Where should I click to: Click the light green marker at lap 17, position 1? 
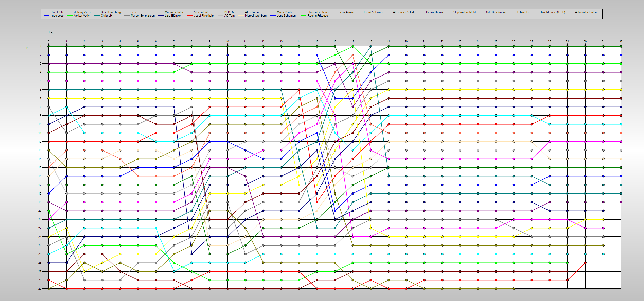[353, 46]
